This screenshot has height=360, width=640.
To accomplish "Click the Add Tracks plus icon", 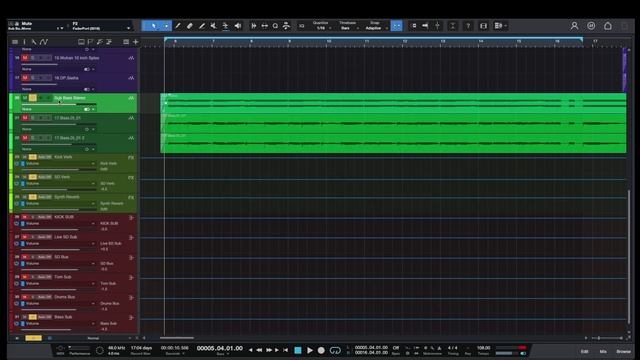I will (136, 42).
